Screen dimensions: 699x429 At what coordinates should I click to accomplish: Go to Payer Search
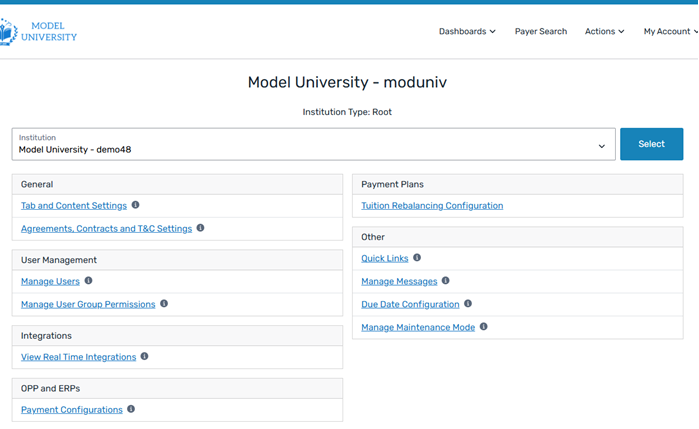[540, 31]
